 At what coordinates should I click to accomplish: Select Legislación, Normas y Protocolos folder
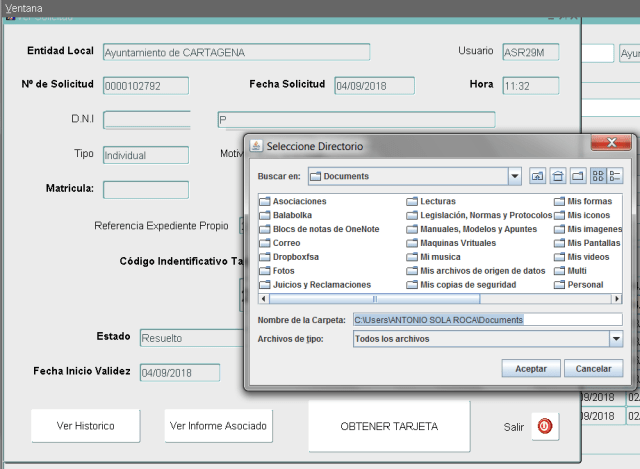tap(480, 215)
